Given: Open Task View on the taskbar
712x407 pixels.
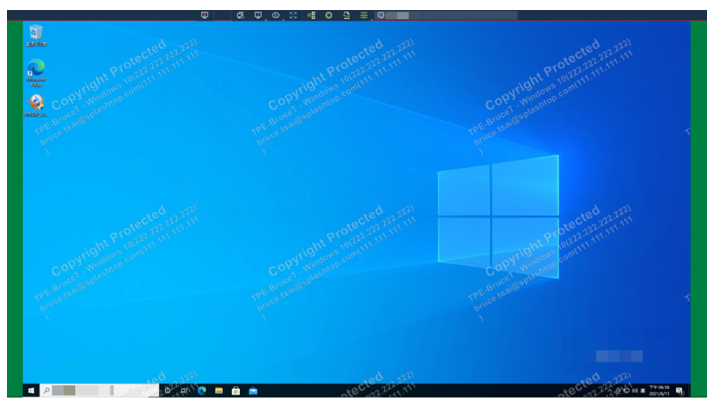Looking at the screenshot, I should pos(184,391).
